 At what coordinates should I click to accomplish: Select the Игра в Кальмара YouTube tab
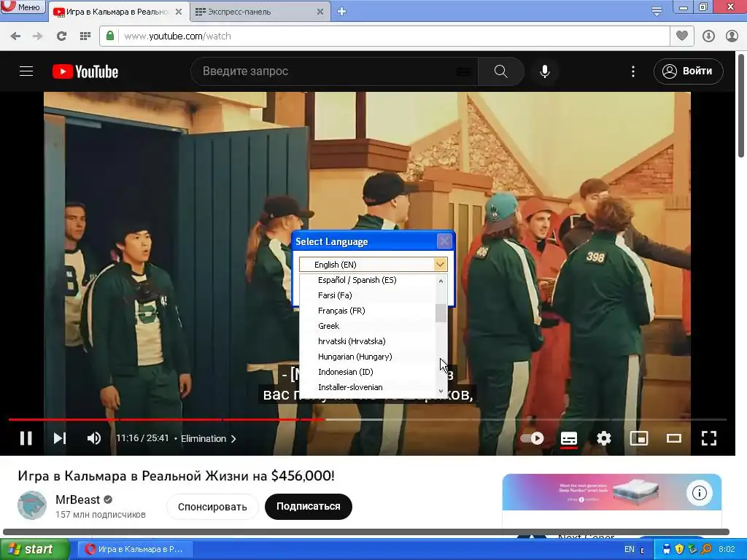click(117, 12)
